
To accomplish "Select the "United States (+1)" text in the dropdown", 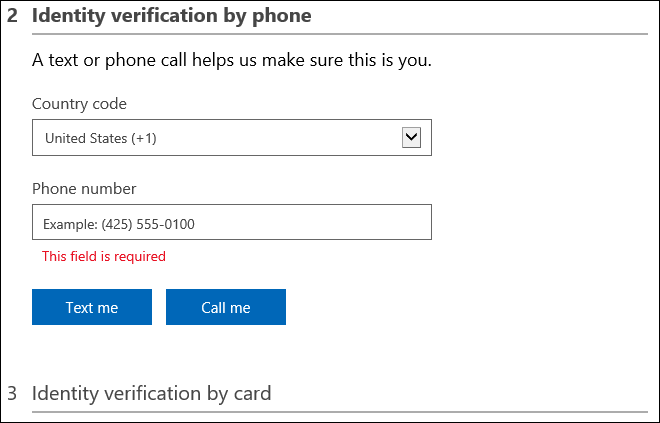I will (x=101, y=139).
